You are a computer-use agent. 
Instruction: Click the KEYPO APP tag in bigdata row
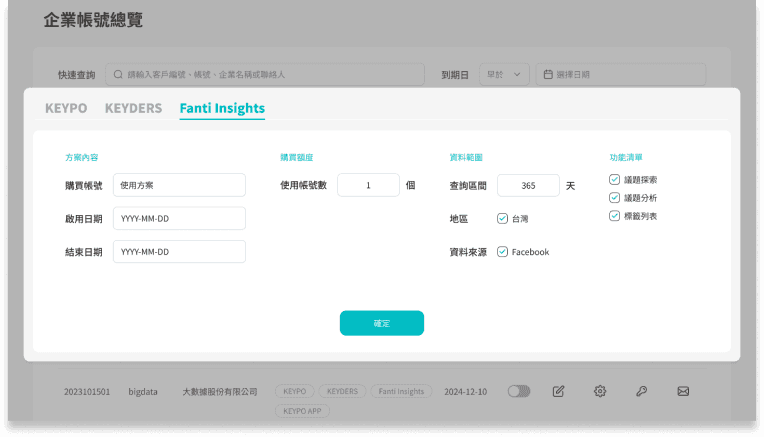(302, 410)
